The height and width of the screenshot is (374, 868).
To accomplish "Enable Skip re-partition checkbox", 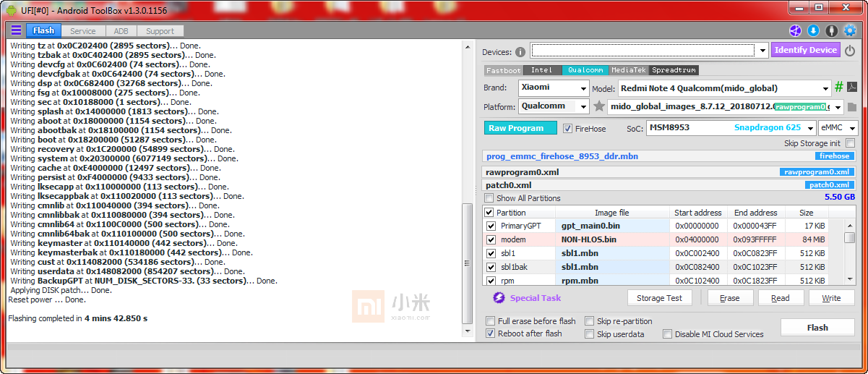I will [590, 321].
